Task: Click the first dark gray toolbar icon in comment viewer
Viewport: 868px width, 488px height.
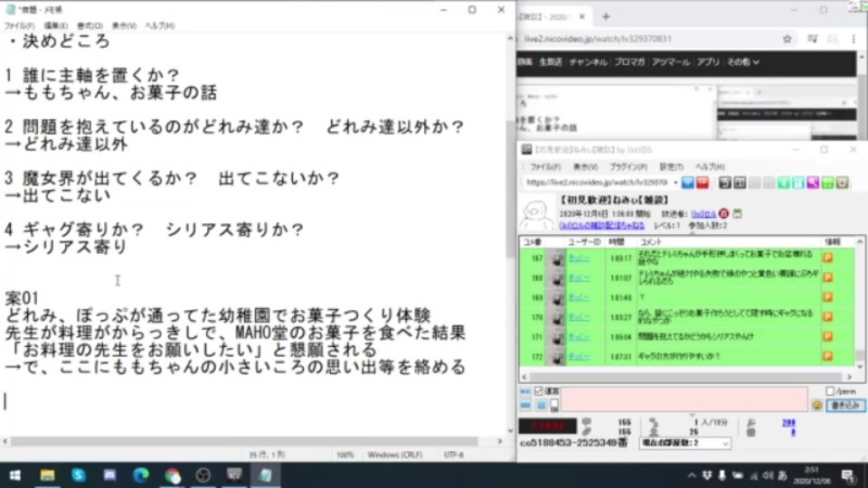Action: [724, 183]
